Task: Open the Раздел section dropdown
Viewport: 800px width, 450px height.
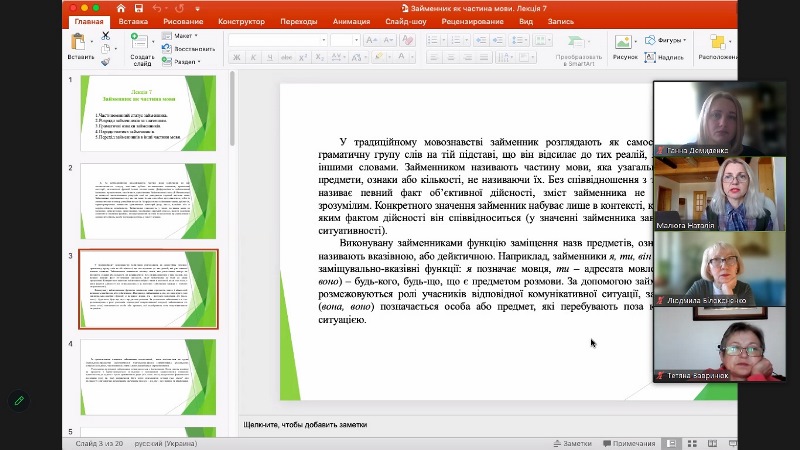Action: tap(183, 61)
